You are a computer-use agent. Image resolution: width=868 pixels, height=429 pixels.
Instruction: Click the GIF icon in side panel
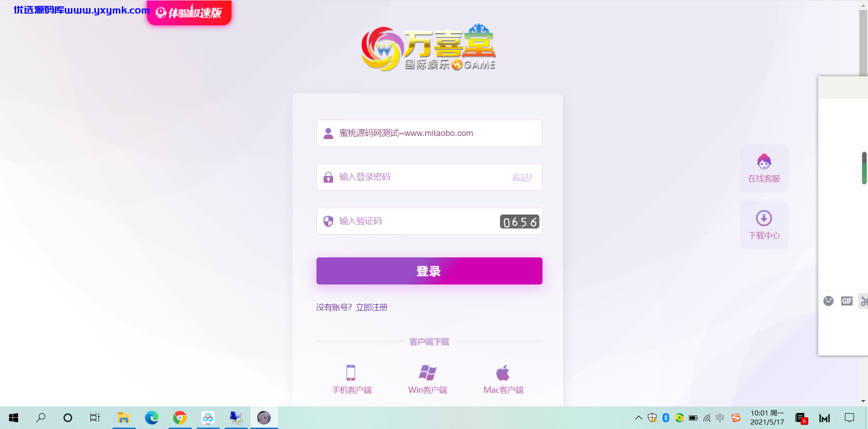[847, 301]
